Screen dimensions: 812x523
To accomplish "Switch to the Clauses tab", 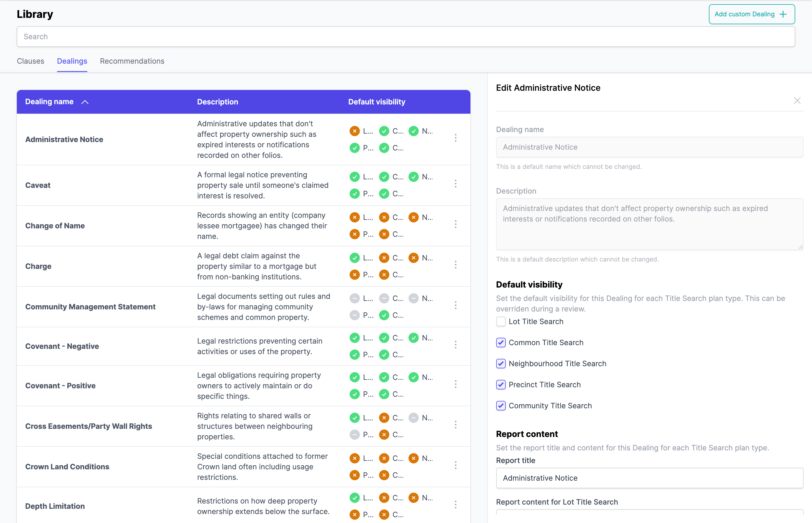I will click(31, 61).
